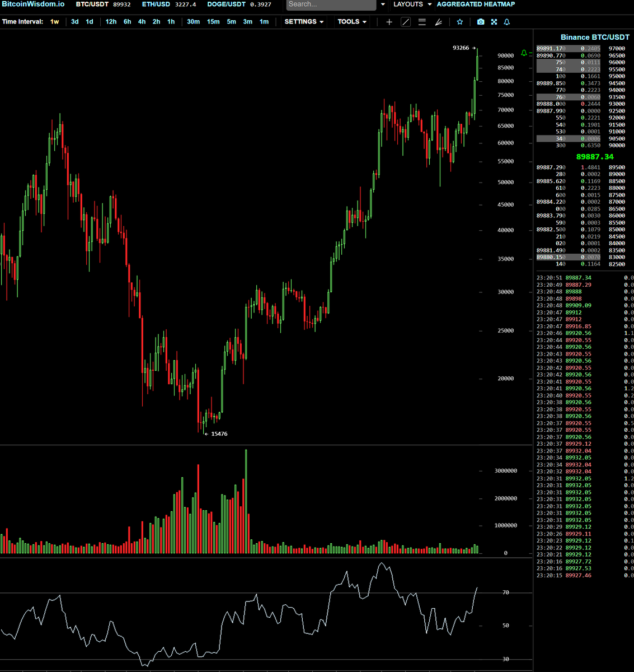Select the trend line drawing tool
Image resolution: width=634 pixels, height=672 pixels.
pos(406,22)
